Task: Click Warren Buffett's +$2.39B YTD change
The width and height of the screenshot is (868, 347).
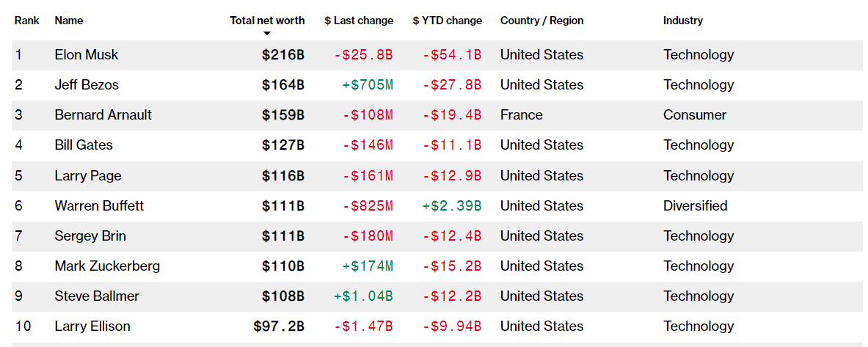Action: (452, 206)
